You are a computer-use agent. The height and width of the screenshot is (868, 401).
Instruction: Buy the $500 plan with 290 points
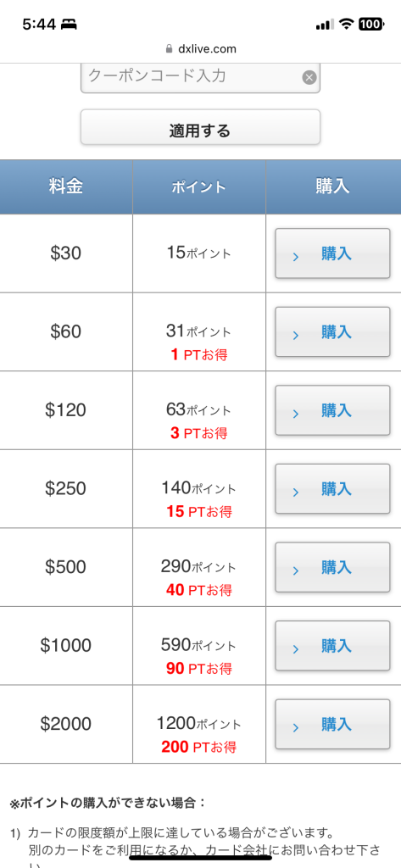333,567
